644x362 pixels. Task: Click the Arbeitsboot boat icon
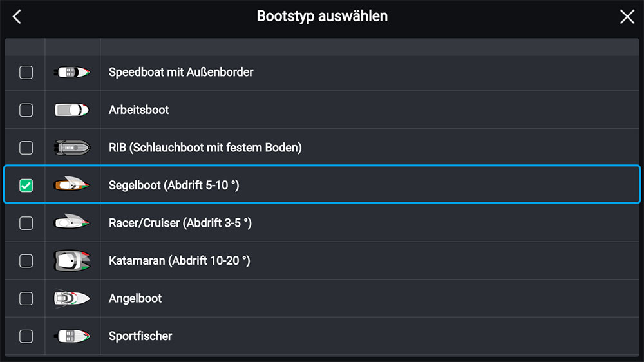tap(72, 110)
